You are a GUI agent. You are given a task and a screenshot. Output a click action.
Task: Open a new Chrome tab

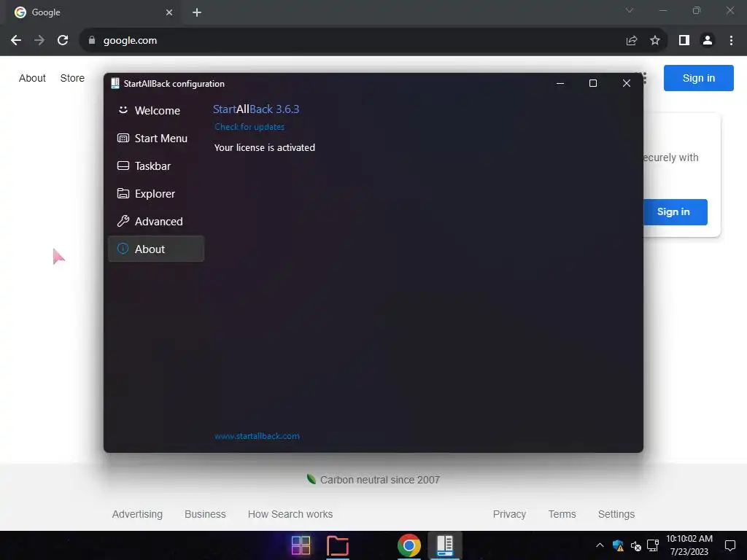click(197, 12)
